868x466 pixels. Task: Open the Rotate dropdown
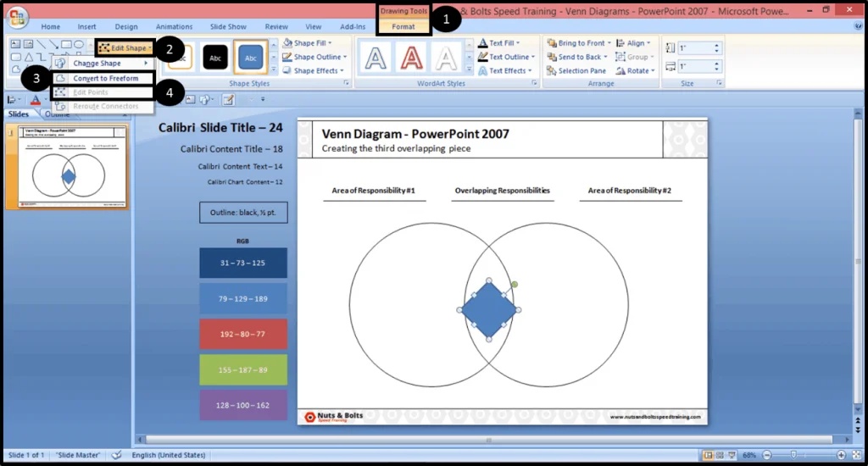pyautogui.click(x=636, y=71)
